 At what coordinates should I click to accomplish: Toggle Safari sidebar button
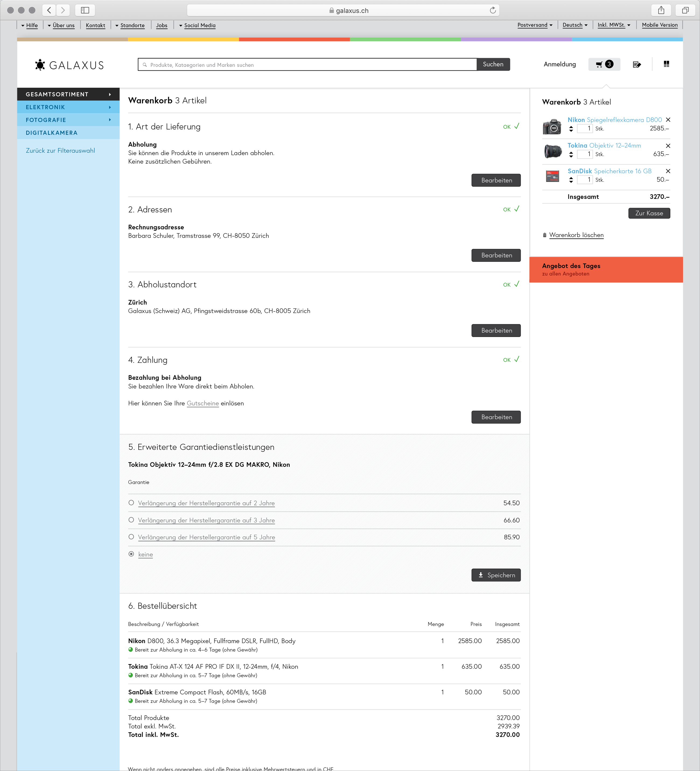click(85, 10)
